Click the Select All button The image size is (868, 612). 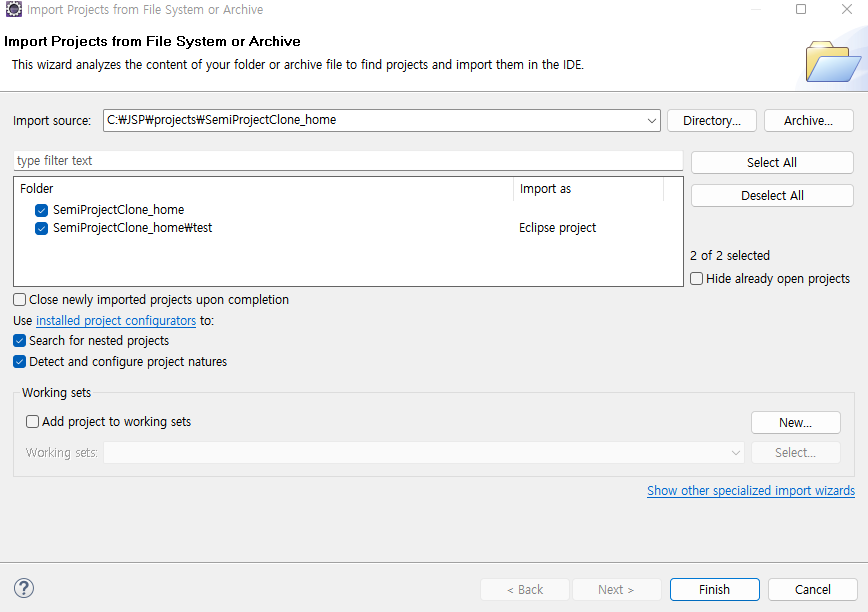(x=772, y=163)
